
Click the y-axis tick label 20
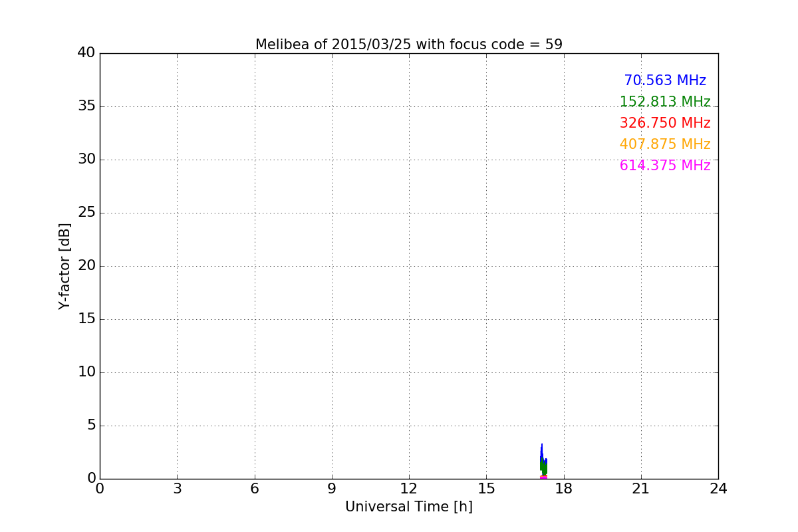(86, 265)
